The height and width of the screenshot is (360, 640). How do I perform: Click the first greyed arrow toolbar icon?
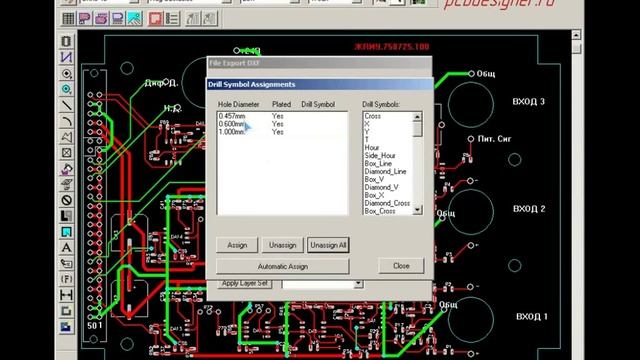click(193, 18)
